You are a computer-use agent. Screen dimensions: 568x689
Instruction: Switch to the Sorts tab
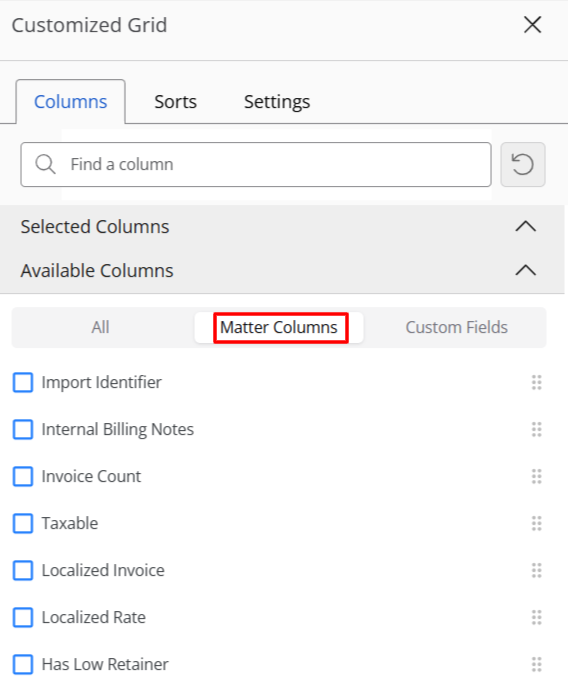coord(175,102)
